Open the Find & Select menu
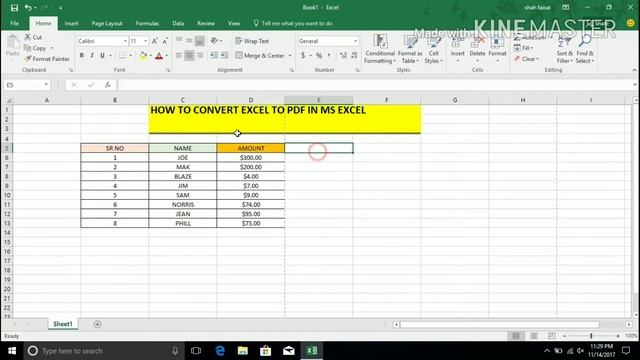Image resolution: width=640 pixels, height=360 pixels. [585, 49]
